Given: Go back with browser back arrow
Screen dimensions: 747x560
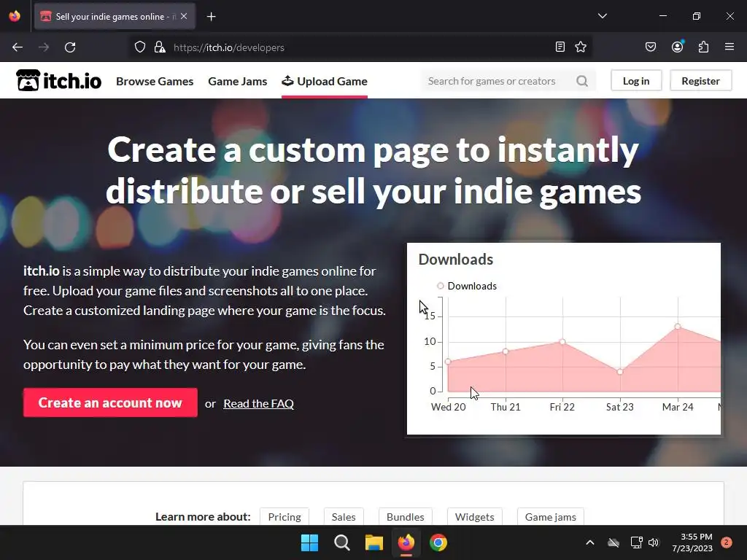Looking at the screenshot, I should (x=18, y=47).
